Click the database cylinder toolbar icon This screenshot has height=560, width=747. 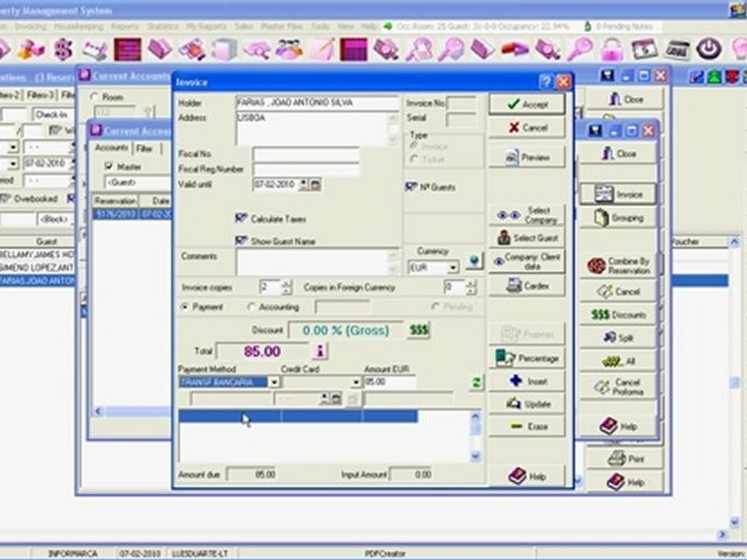(x=224, y=50)
